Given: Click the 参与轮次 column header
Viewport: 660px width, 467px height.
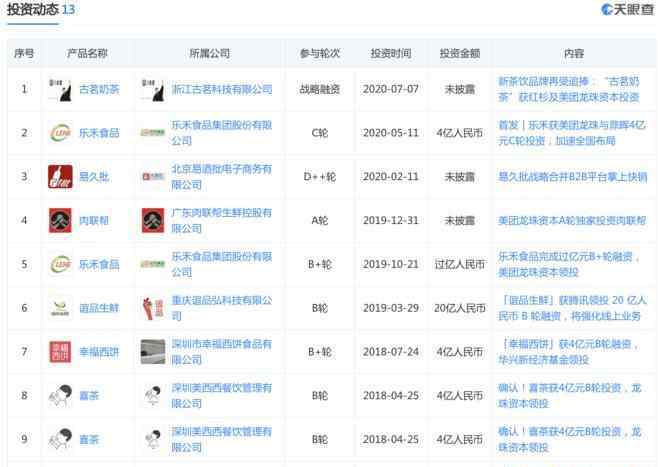Looking at the screenshot, I should click(x=320, y=53).
